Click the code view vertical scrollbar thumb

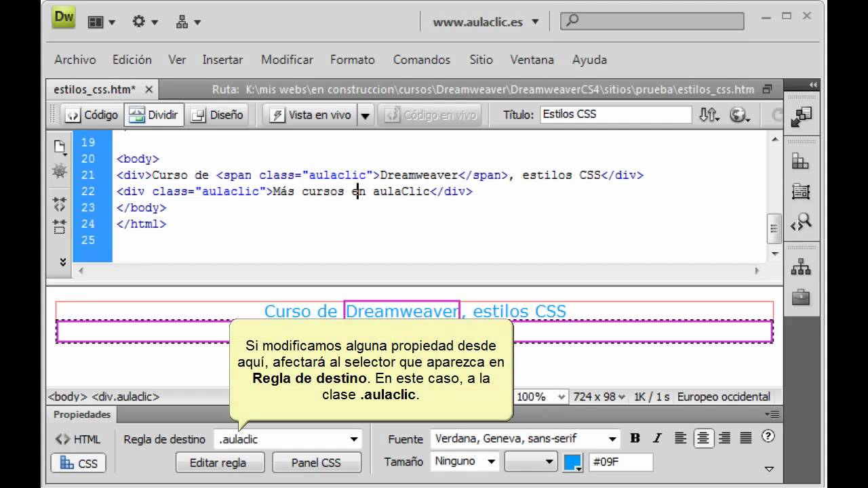[774, 228]
